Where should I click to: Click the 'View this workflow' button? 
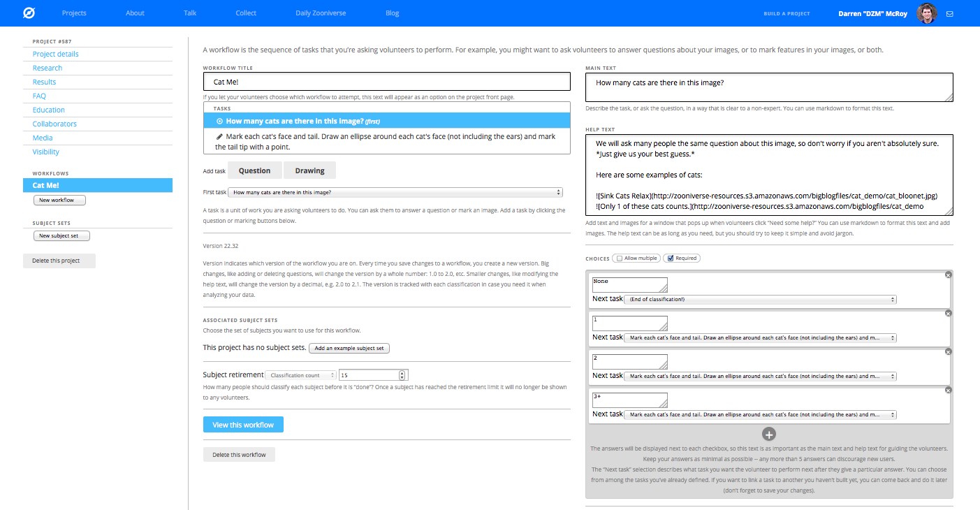point(243,425)
